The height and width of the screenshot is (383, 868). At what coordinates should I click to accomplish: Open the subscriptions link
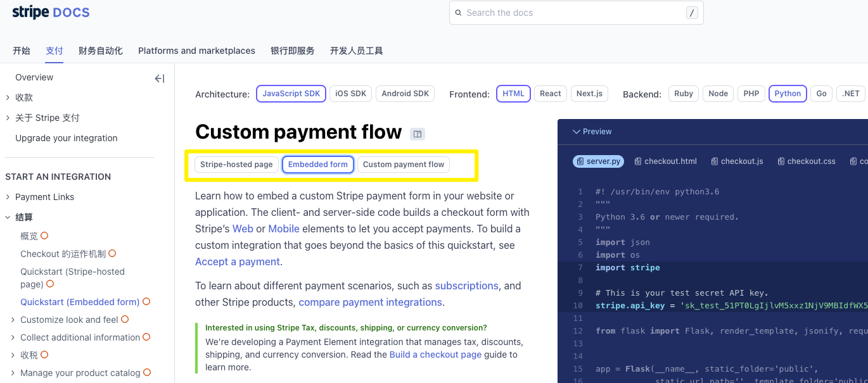tap(467, 286)
